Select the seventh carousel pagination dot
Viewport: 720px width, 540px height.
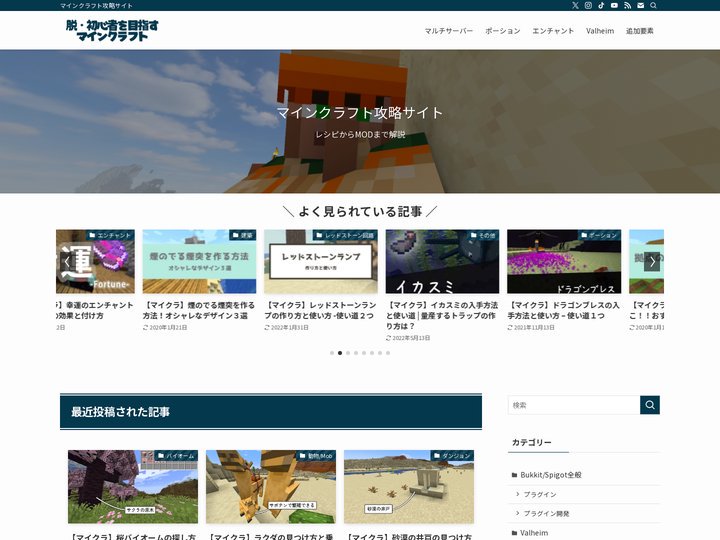click(x=380, y=353)
